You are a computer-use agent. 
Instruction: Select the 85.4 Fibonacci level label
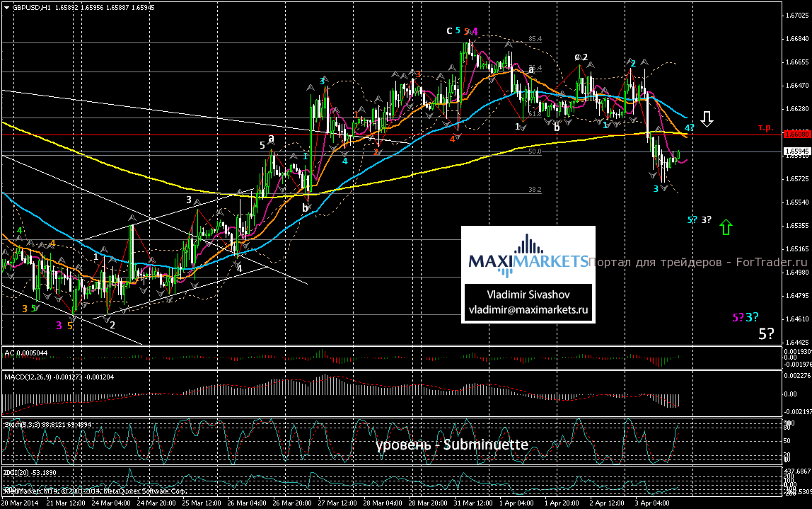[534, 39]
